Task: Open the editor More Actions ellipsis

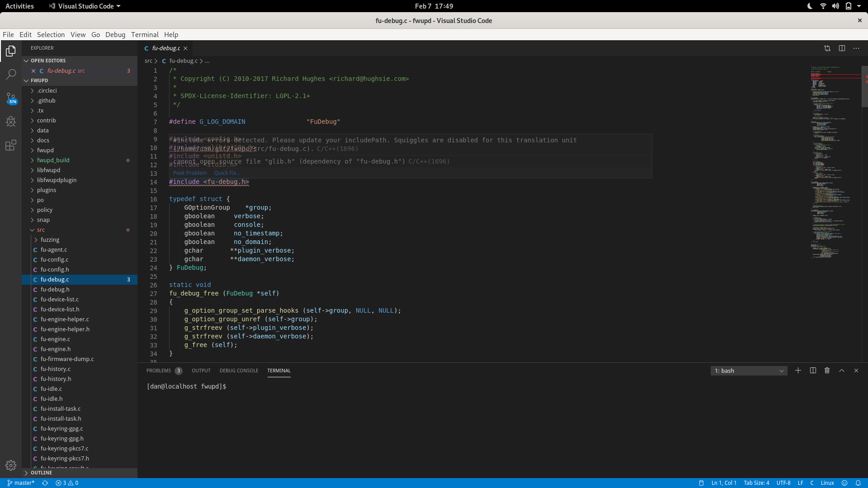Action: 856,48
